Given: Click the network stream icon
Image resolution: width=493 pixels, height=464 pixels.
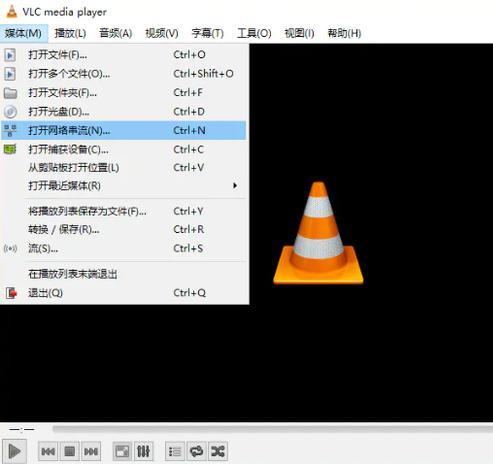Looking at the screenshot, I should tap(10, 130).
